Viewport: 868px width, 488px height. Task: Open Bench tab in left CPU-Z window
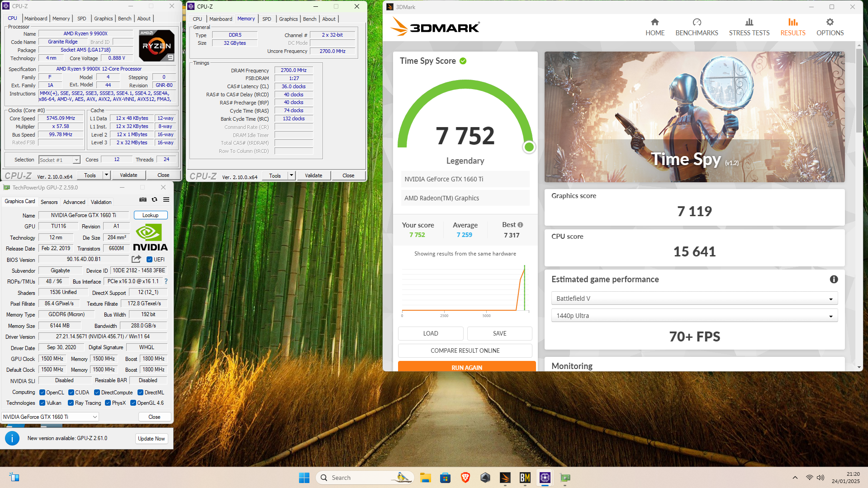[124, 19]
